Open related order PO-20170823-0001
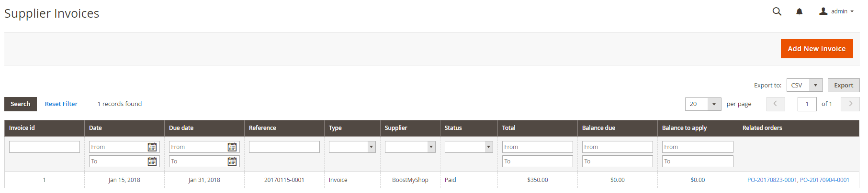 click(x=772, y=180)
